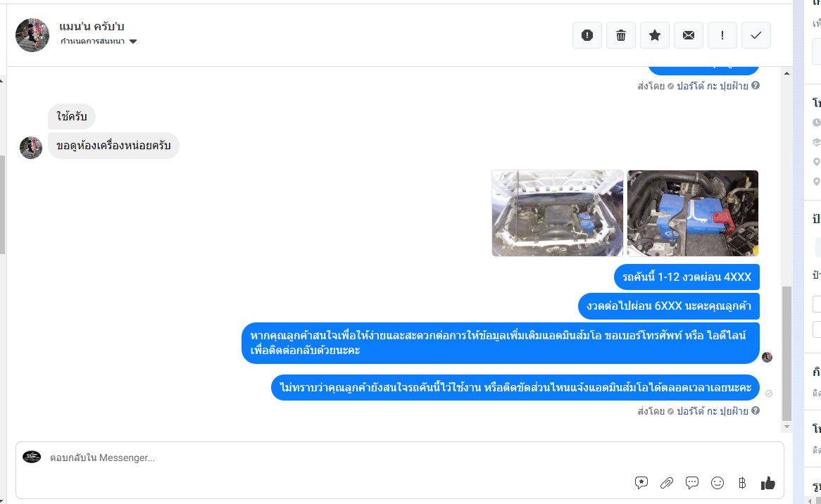Expand the กำหนดการสนทนา dropdown arrow

(133, 42)
